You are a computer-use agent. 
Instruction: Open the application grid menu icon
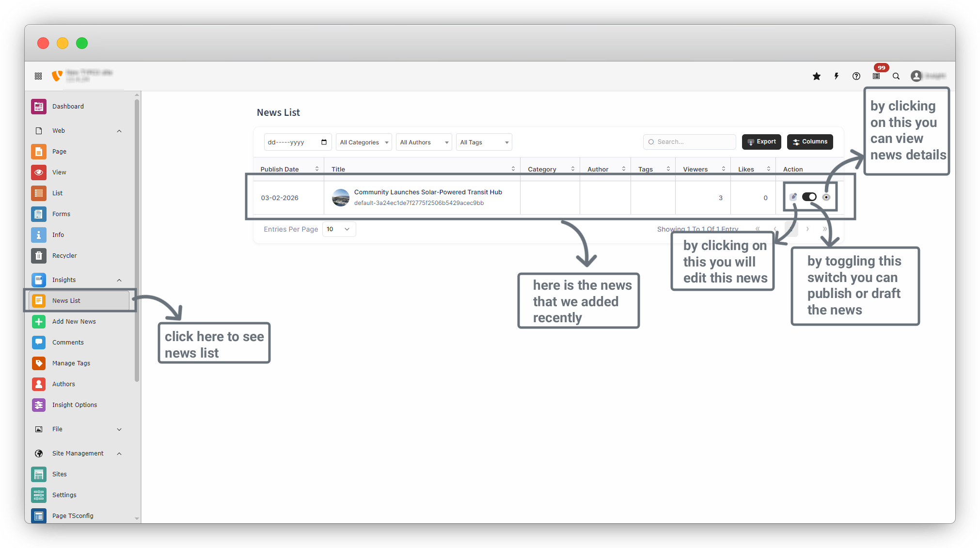pos(38,76)
